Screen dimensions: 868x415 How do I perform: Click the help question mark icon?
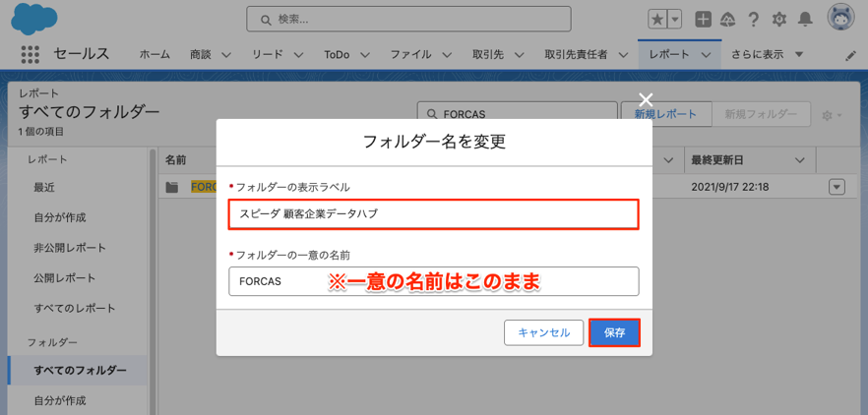[x=753, y=20]
